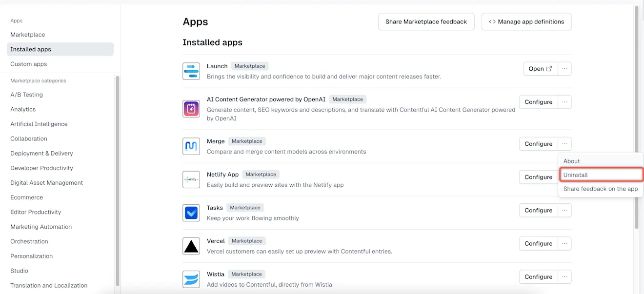The height and width of the screenshot is (294, 644).
Task: Choose Uninstall from the context menu
Action: (601, 175)
